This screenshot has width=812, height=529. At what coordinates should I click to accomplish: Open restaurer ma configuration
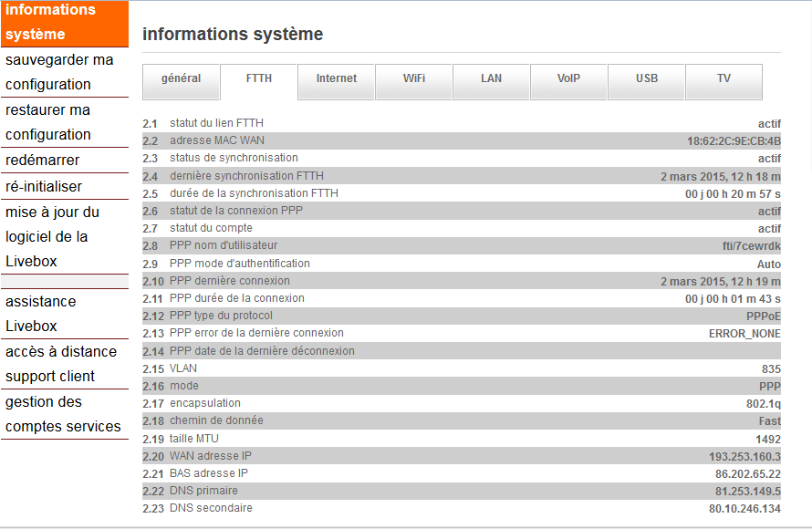[x=48, y=122]
